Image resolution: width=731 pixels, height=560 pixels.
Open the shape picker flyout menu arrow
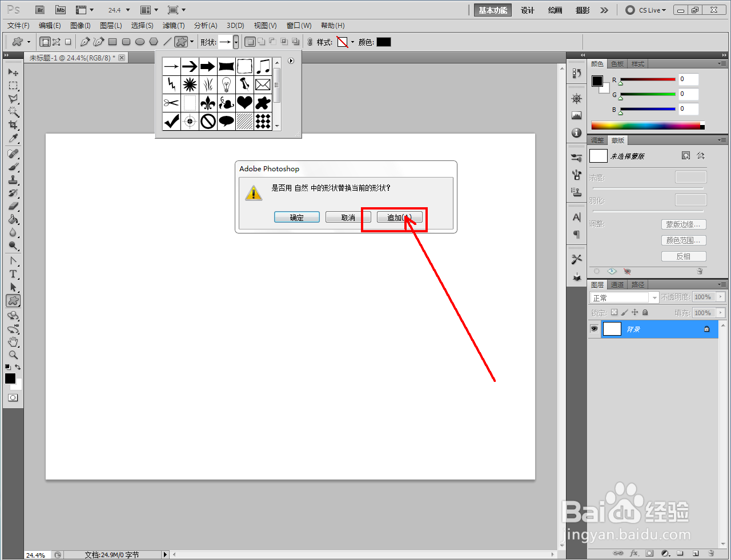point(291,61)
